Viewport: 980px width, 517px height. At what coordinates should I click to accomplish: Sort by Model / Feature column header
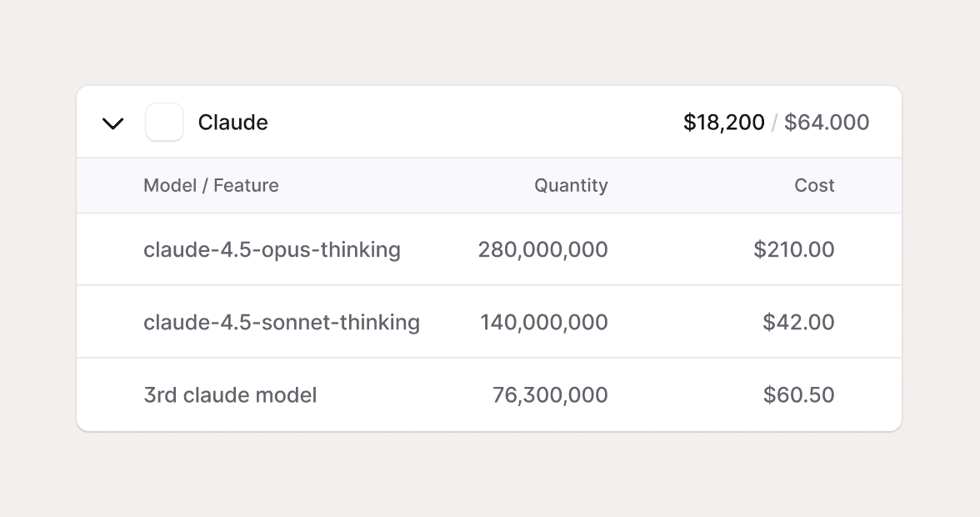[211, 185]
